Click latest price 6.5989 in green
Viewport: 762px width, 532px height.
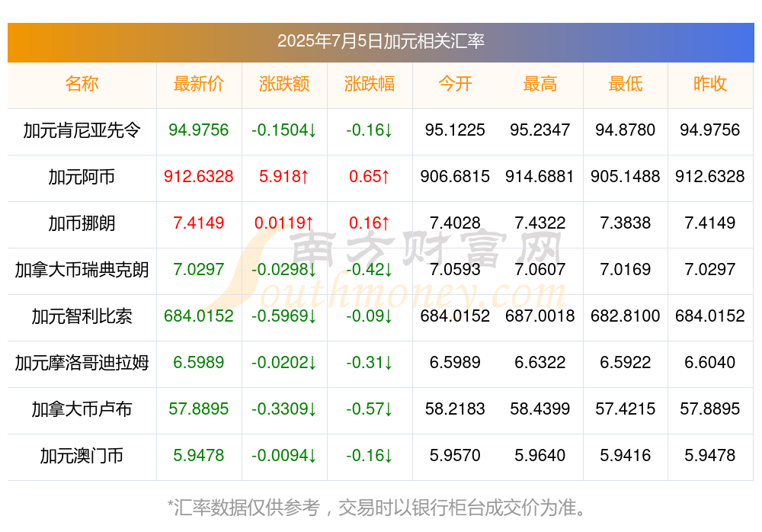click(x=198, y=362)
